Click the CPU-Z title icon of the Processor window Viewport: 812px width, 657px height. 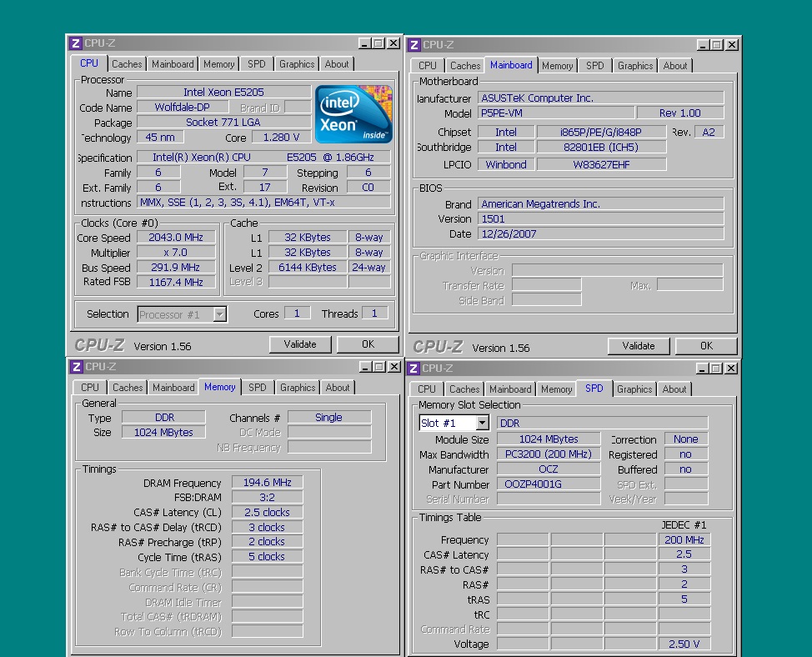[x=76, y=43]
